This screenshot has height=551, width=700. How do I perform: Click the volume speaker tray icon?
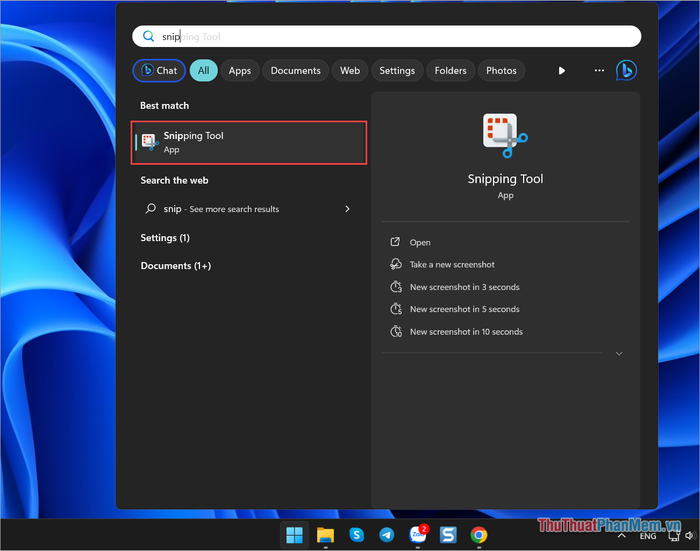point(690,535)
